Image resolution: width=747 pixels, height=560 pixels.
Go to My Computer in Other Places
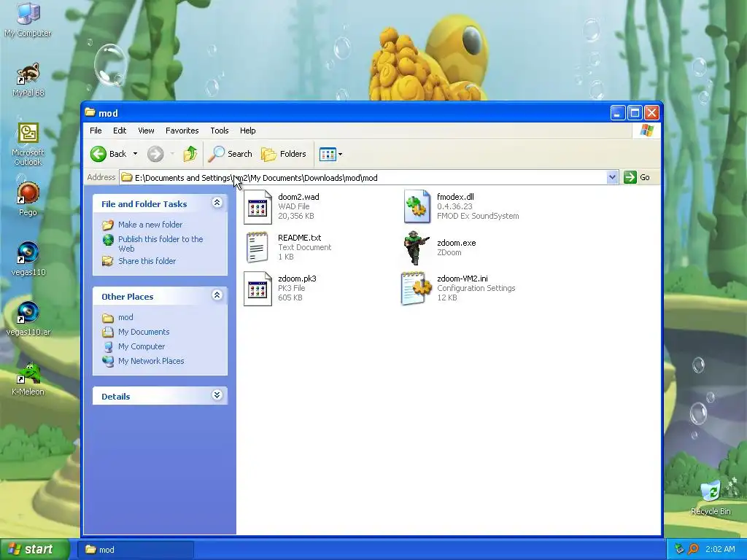click(x=142, y=346)
